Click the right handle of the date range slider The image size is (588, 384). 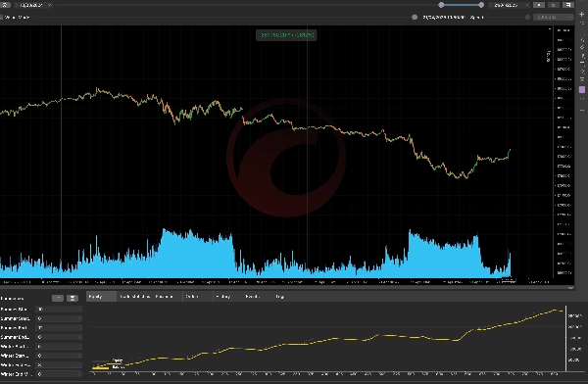coord(481,5)
